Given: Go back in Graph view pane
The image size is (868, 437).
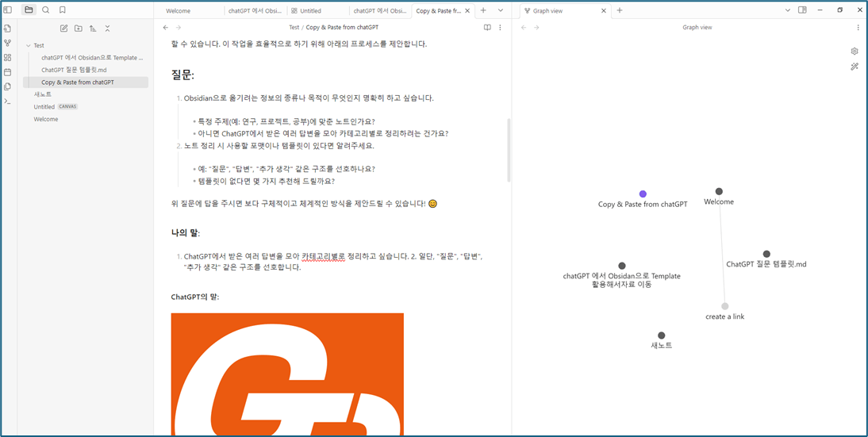Looking at the screenshot, I should pyautogui.click(x=523, y=27).
